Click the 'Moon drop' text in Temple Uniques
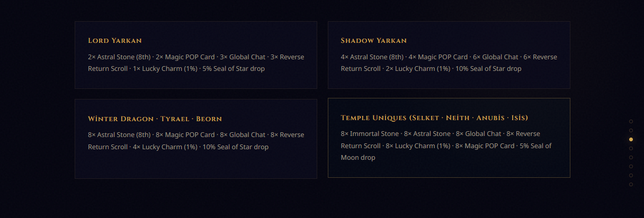 (358, 158)
